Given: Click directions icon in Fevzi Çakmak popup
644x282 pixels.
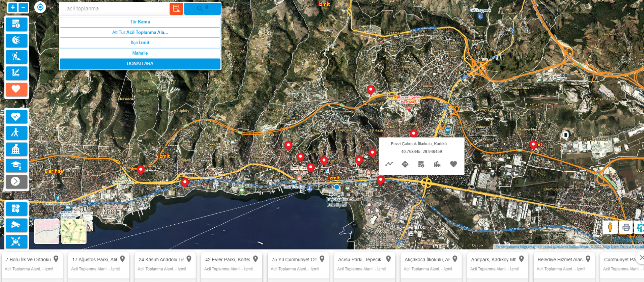Looking at the screenshot, I should pyautogui.click(x=405, y=164).
